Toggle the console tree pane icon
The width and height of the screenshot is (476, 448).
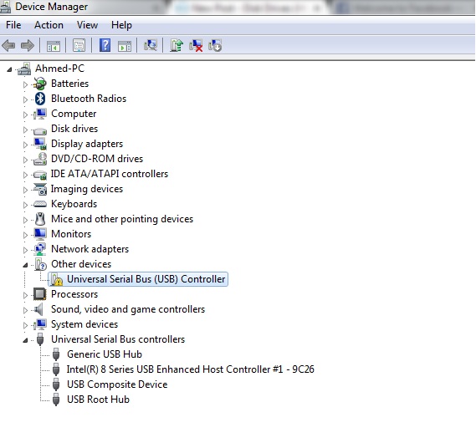coord(54,46)
